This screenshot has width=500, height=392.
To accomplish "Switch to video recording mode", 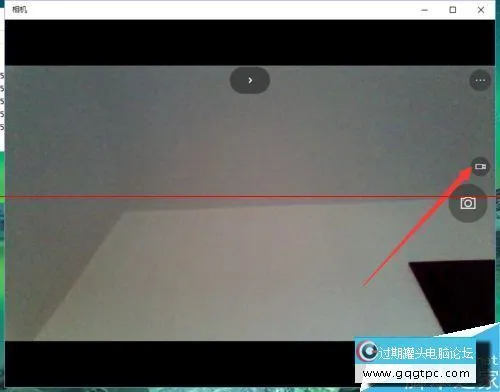I will click(480, 166).
